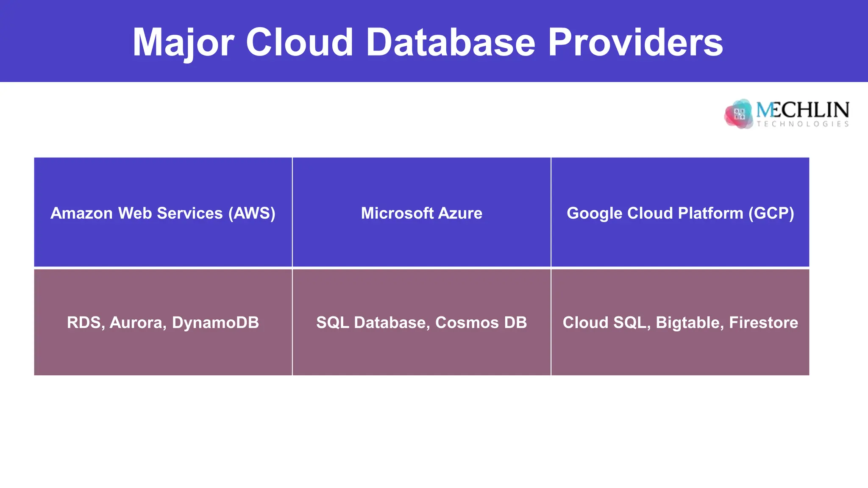Click the Firestore text

pyautogui.click(x=763, y=322)
